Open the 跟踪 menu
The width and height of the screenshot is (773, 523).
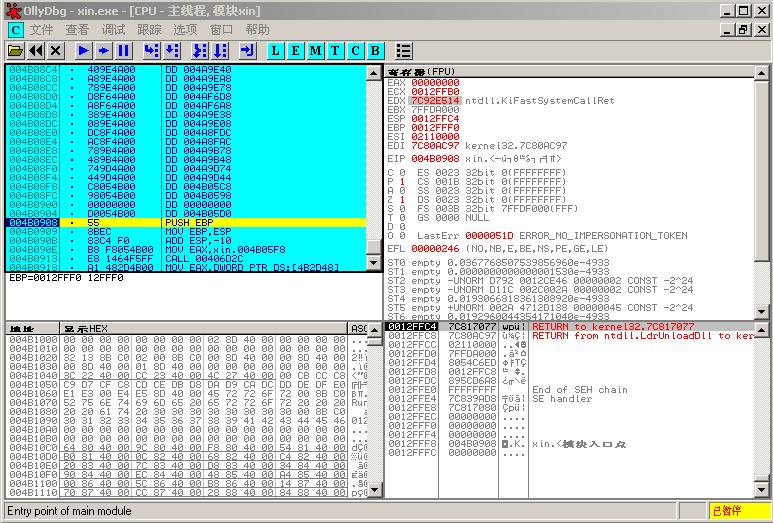(149, 30)
